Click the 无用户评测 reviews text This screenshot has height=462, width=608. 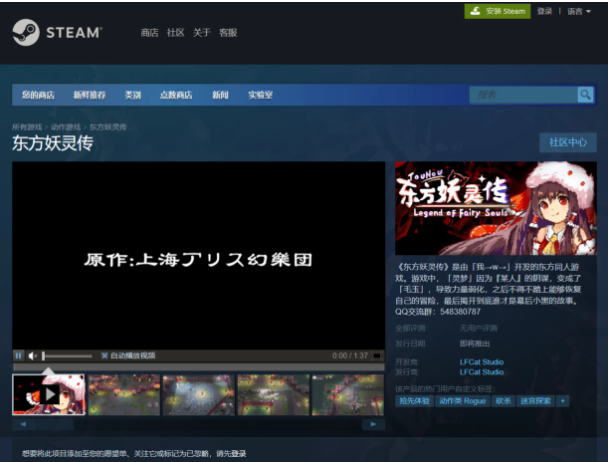pos(478,329)
